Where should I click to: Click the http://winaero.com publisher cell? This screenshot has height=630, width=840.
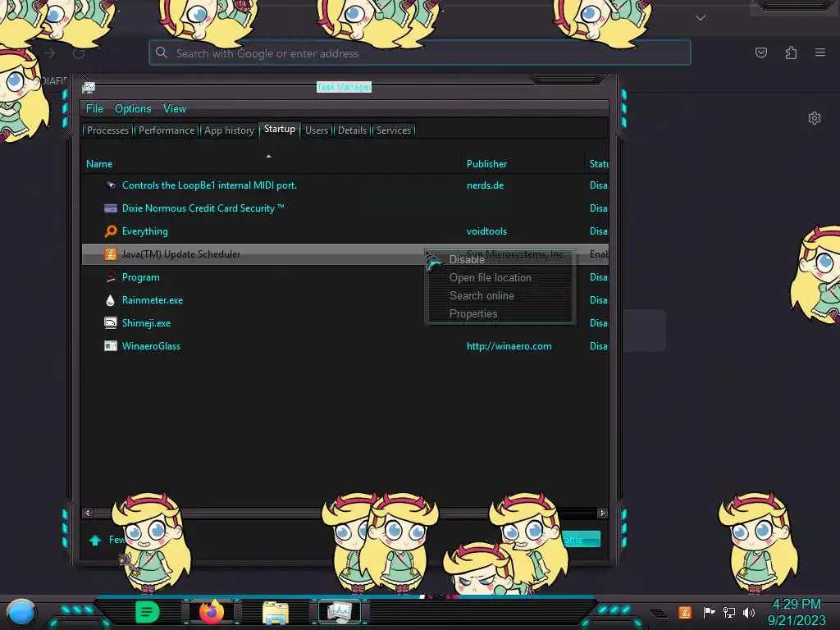pyautogui.click(x=509, y=346)
